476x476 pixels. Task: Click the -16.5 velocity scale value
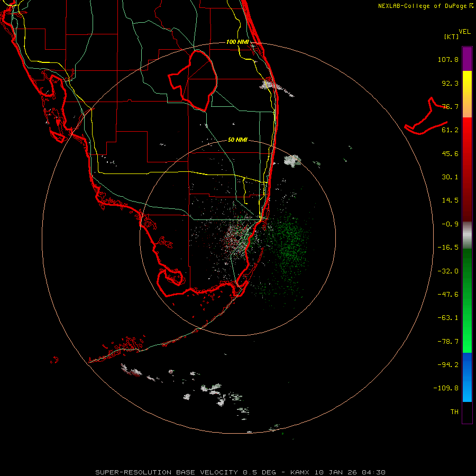(448, 248)
